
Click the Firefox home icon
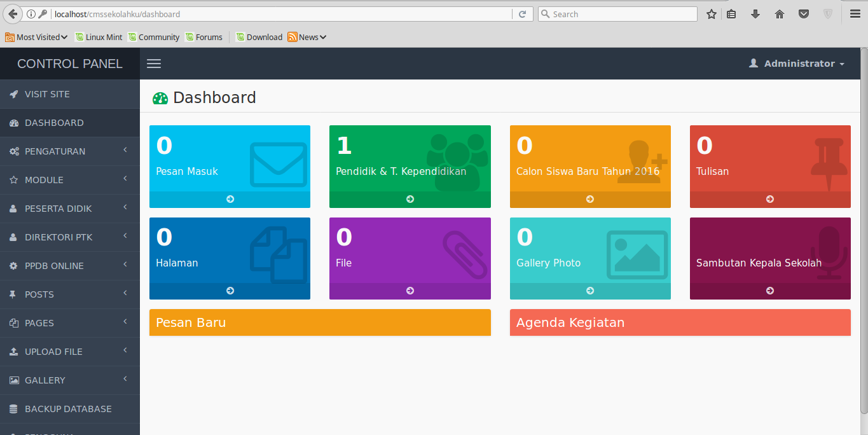click(x=779, y=13)
